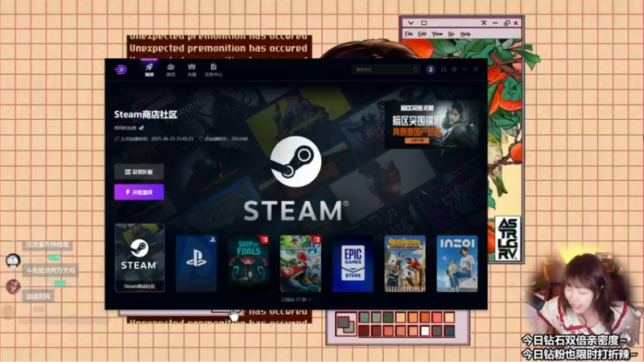
Task: Select the Ship of Fools card
Action: pyautogui.click(x=249, y=264)
